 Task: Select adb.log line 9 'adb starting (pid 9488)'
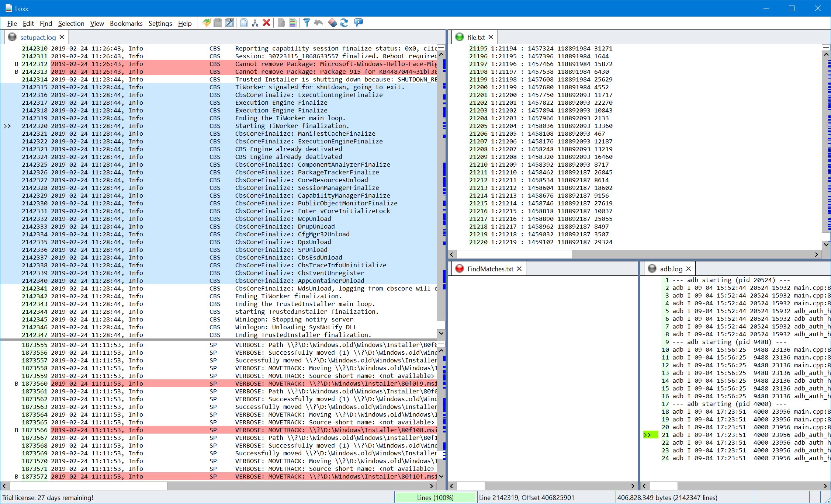click(735, 342)
